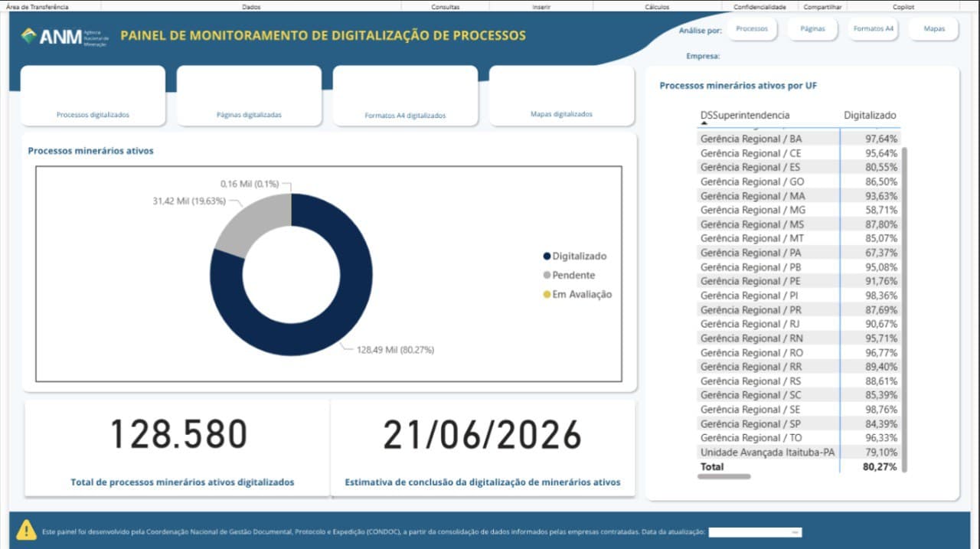Viewport: 980px width, 549px height.
Task: Select the Páginas analysis filter
Action: coord(812,28)
